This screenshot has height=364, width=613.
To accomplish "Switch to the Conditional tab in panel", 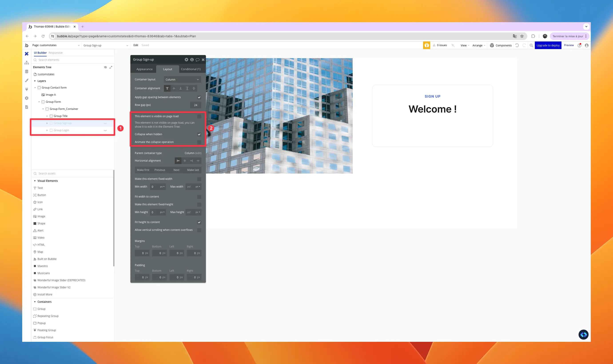I will (191, 69).
